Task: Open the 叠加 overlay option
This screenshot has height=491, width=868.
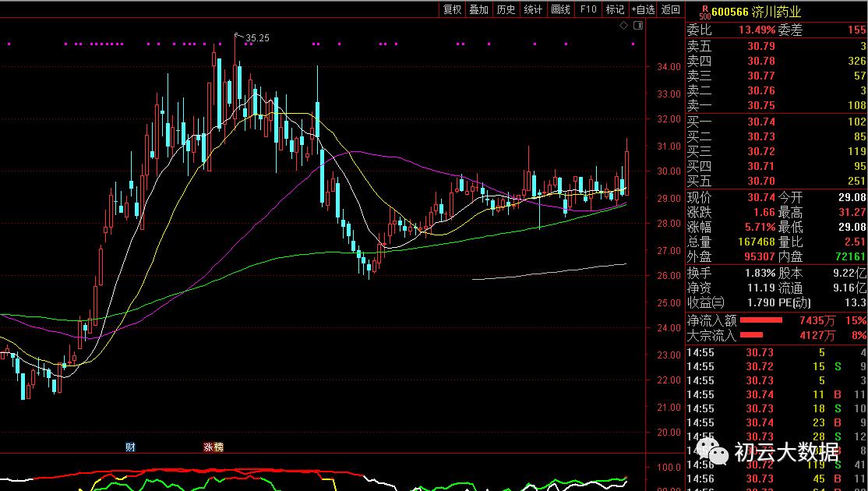Action: coord(478,9)
